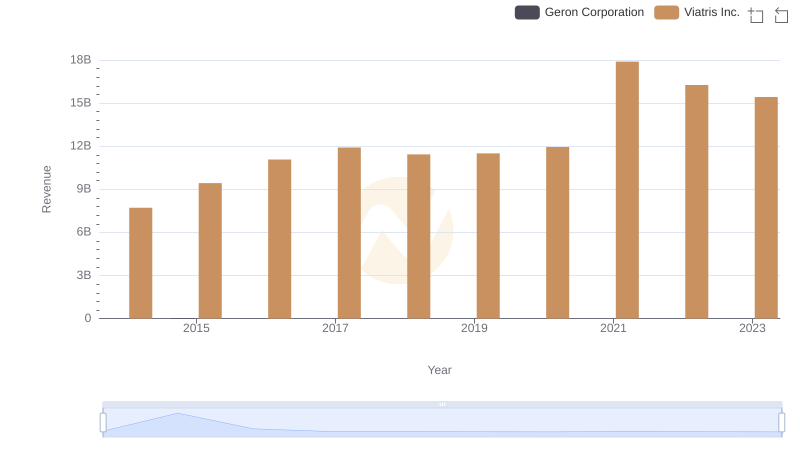Click the 2018 Viatris revenue bar
This screenshot has height=461, width=800.
(418, 236)
